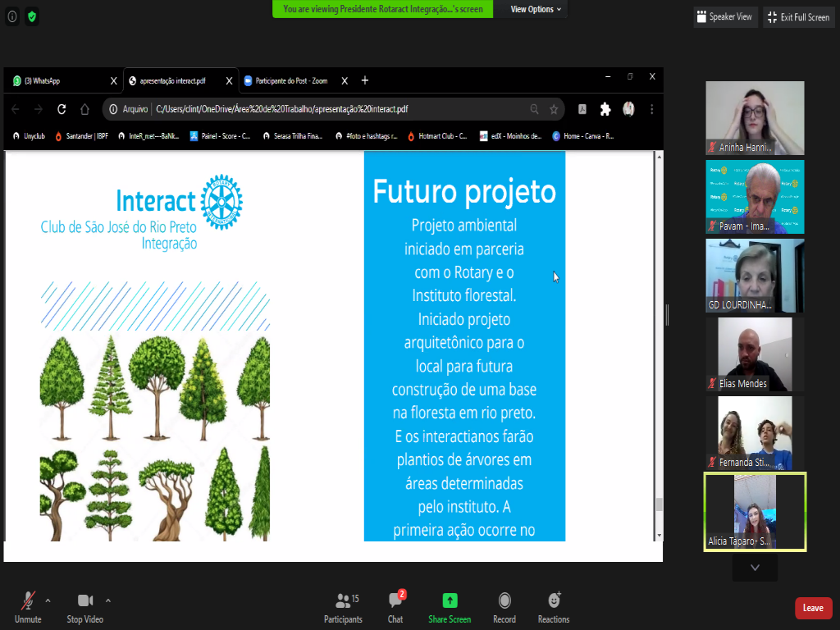Open the meeting information icon
This screenshot has width=840, height=630.
coord(12,16)
